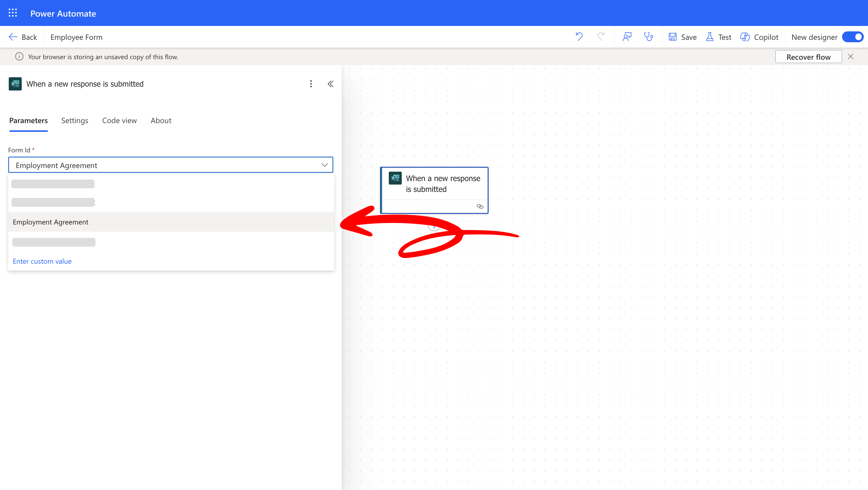Open the feedback person icon
The height and width of the screenshot is (490, 868).
(627, 37)
